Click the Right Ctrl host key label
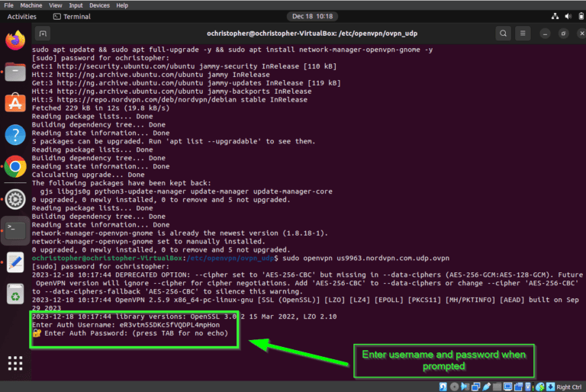 click(x=568, y=387)
